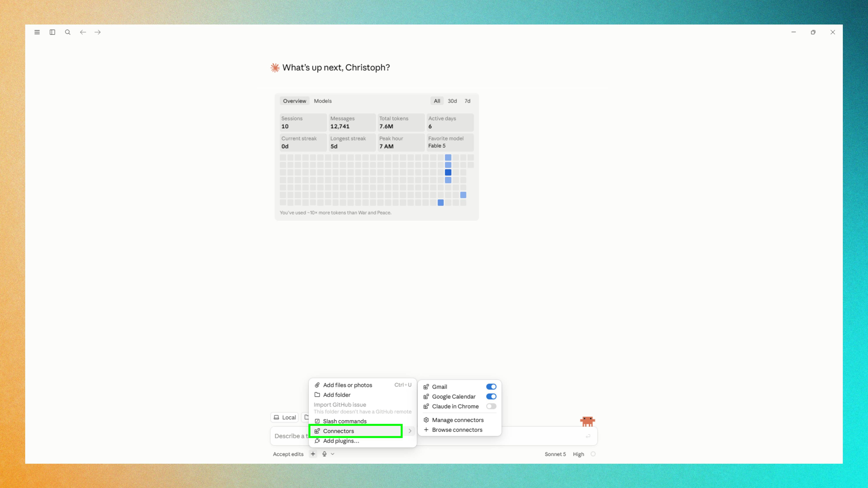The image size is (868, 488).
Task: Click the status circle next to High
Action: [593, 454]
